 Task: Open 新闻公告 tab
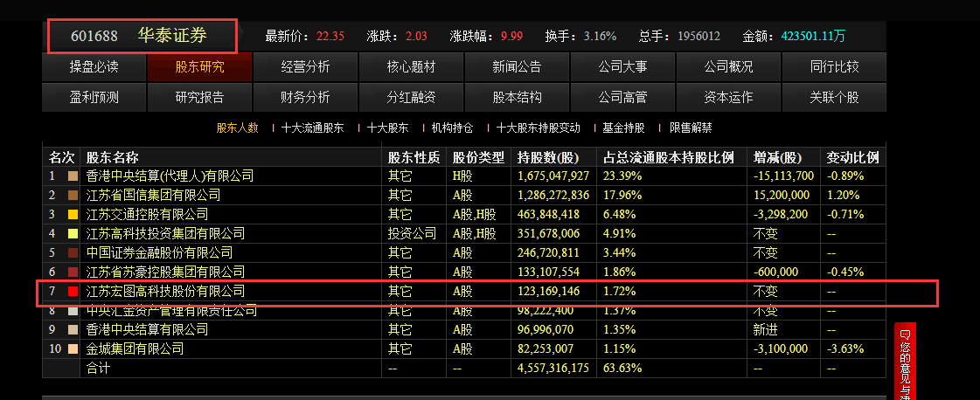[517, 66]
